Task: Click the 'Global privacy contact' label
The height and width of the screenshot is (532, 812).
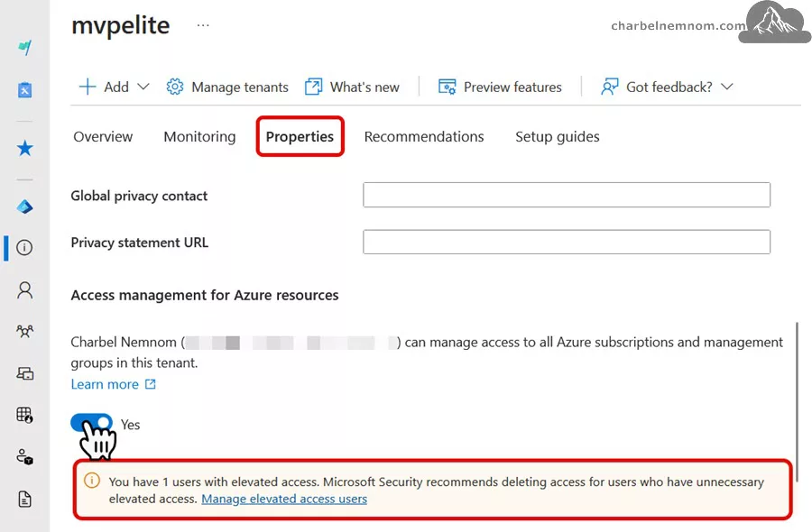Action: 139,196
